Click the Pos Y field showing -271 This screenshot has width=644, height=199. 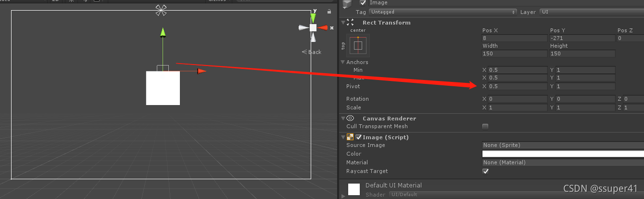pos(582,38)
